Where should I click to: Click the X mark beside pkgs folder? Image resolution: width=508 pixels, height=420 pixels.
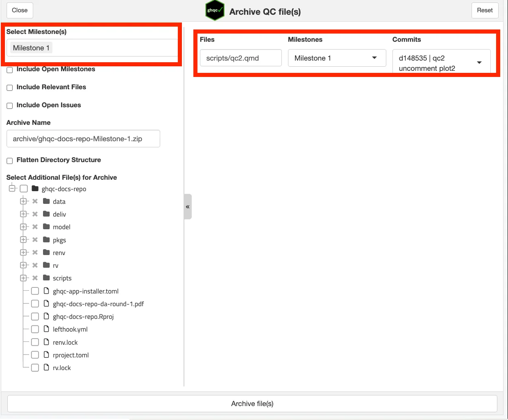[35, 240]
